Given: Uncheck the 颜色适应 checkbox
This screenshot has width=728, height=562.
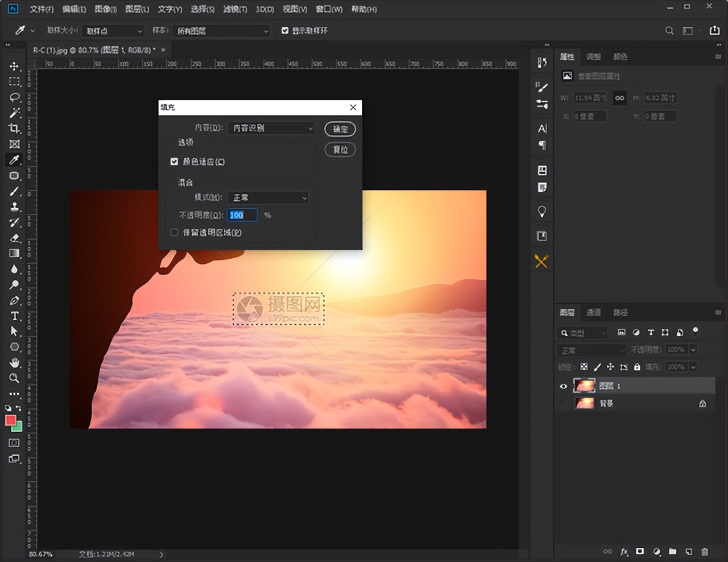Looking at the screenshot, I should 175,162.
